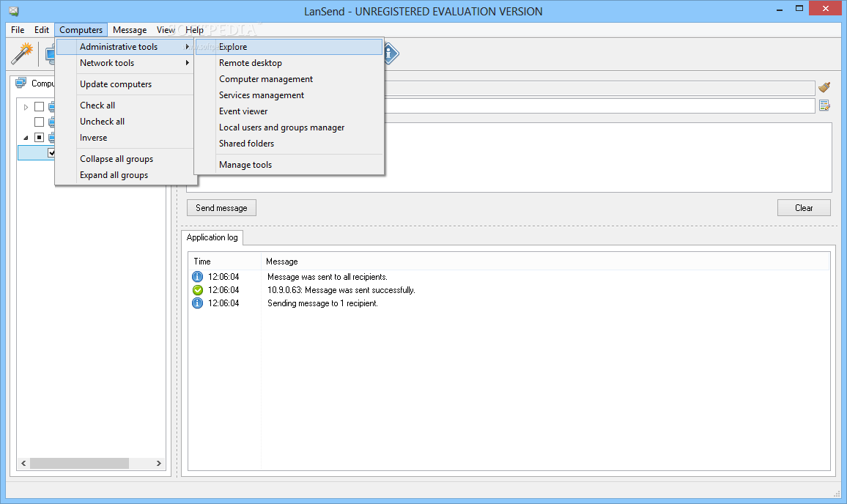Switch to the Application log tab
847x504 pixels.
coord(212,237)
